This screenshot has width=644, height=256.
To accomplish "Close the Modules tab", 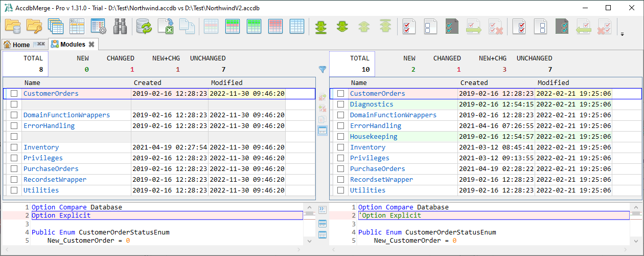I will pos(91,45).
